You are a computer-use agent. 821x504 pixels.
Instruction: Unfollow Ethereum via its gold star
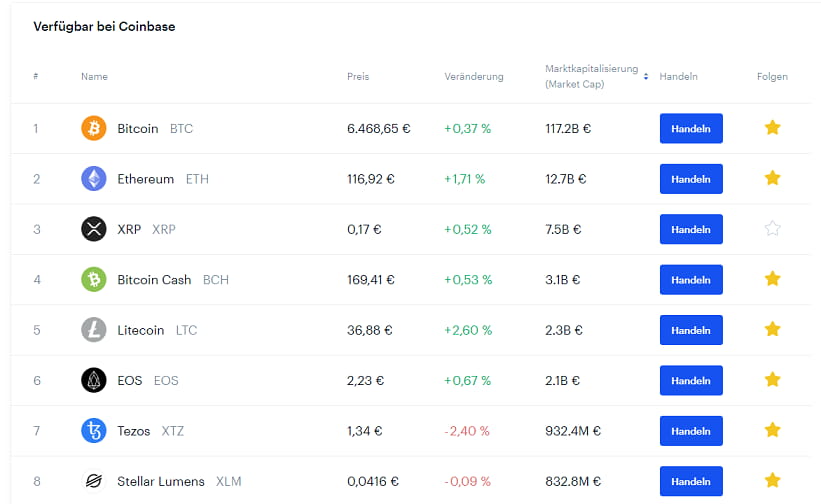pyautogui.click(x=772, y=178)
